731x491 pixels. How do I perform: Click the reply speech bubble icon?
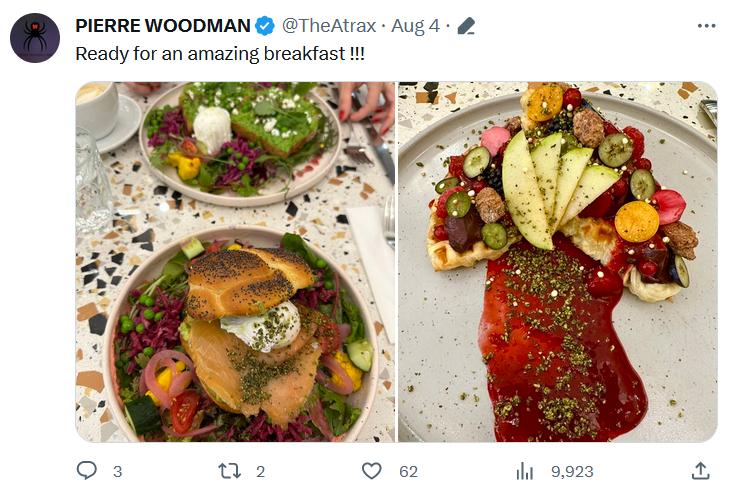pos(87,470)
